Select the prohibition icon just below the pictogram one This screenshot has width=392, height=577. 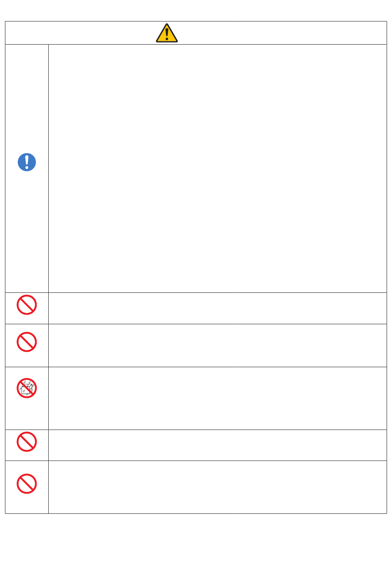[27, 442]
